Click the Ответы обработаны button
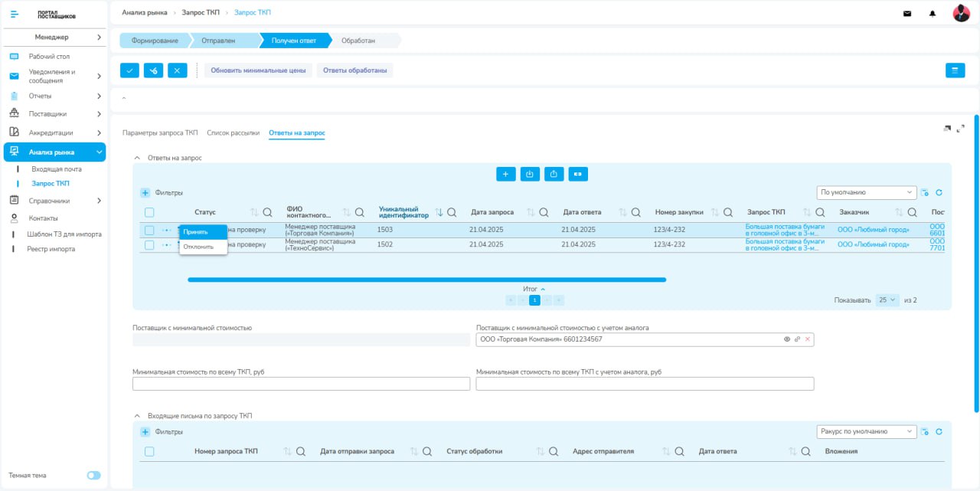The width and height of the screenshot is (980, 491). point(354,70)
